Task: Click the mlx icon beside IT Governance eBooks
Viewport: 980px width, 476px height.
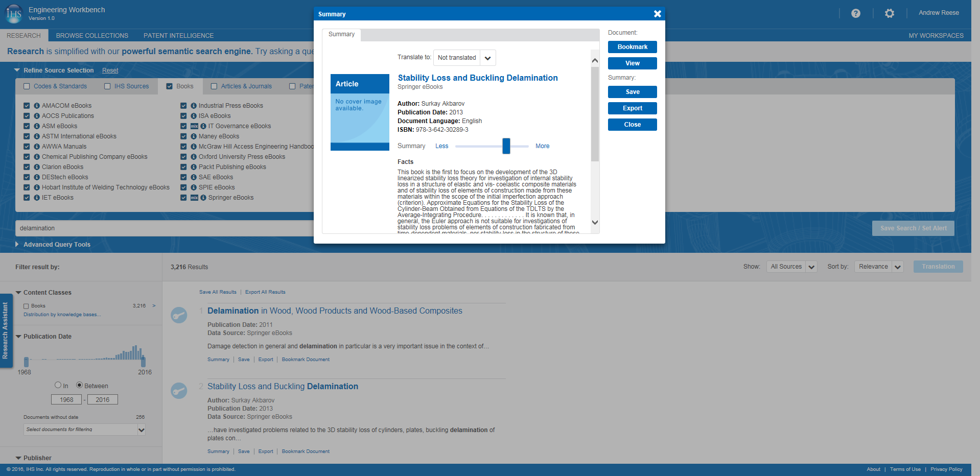Action: pyautogui.click(x=194, y=126)
